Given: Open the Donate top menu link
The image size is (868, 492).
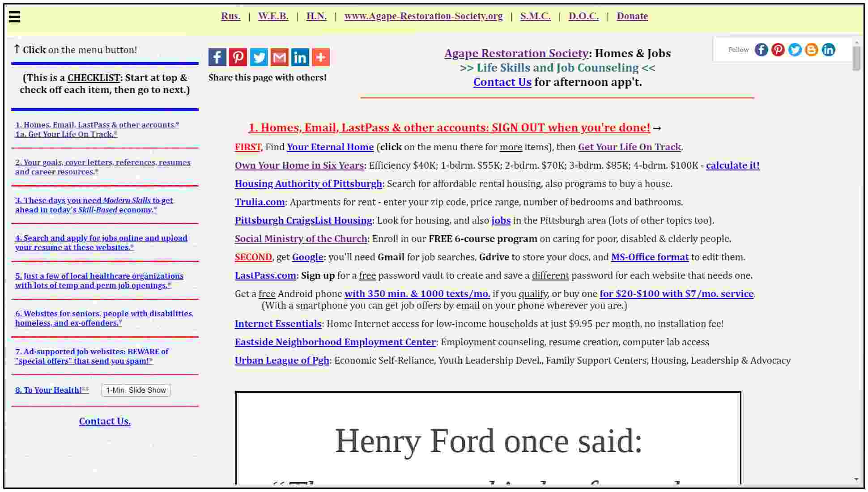Looking at the screenshot, I should (x=632, y=16).
